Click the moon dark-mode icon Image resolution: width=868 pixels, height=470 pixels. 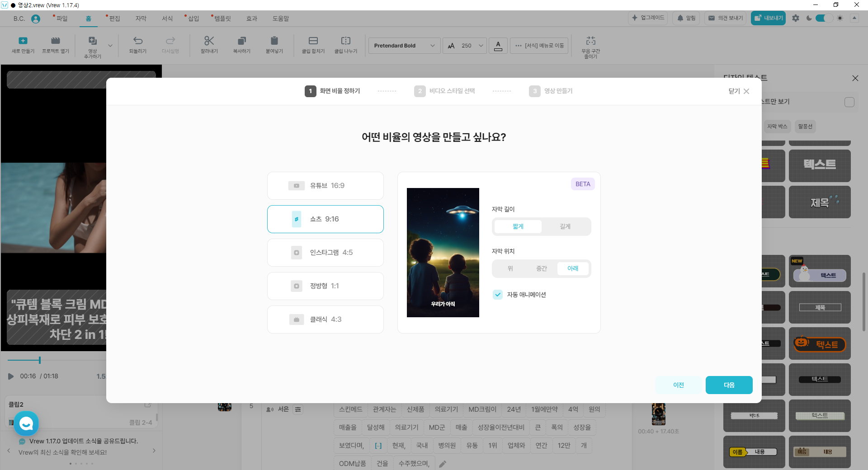[x=809, y=18]
